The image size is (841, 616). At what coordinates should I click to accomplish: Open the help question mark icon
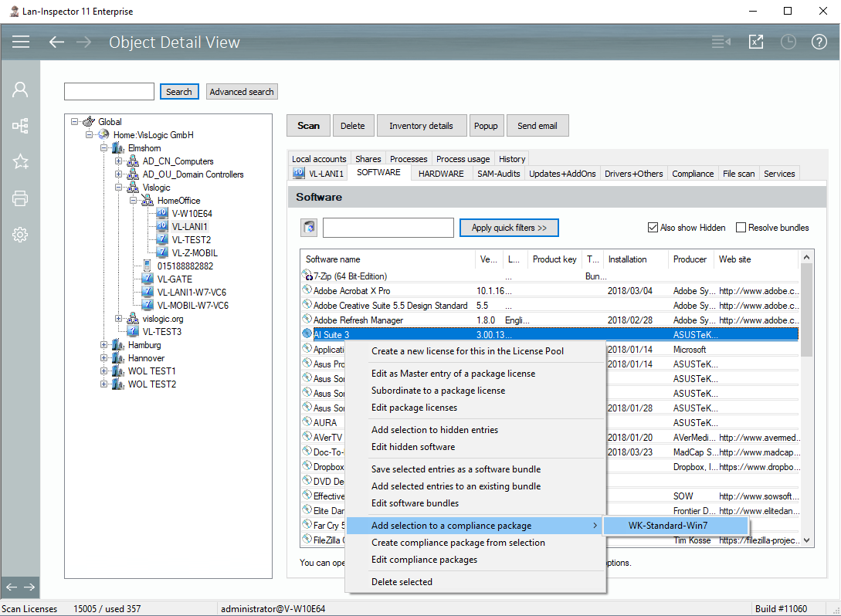(x=819, y=42)
